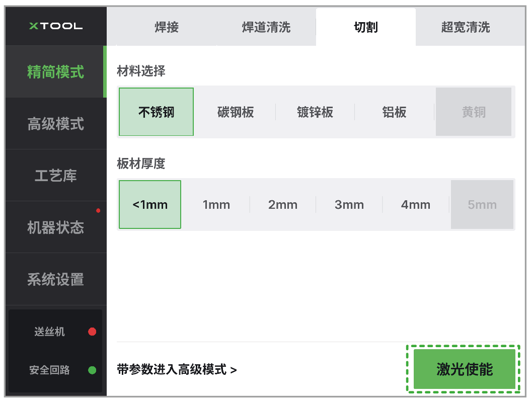This screenshot has width=532, height=403.
Task: Pick the 4mm plate thickness
Action: (x=416, y=205)
